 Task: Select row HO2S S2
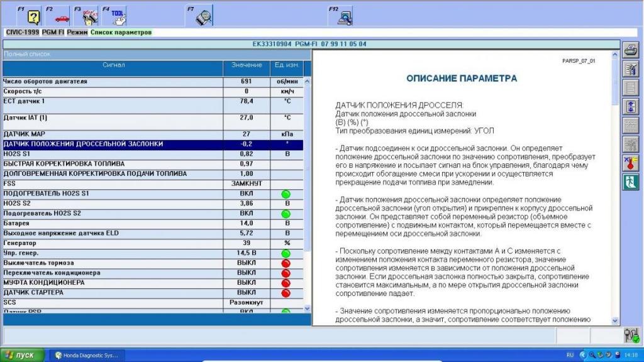coord(153,204)
